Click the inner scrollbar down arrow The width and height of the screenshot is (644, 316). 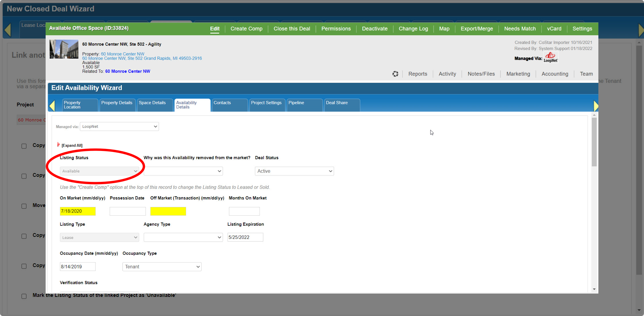(x=594, y=289)
